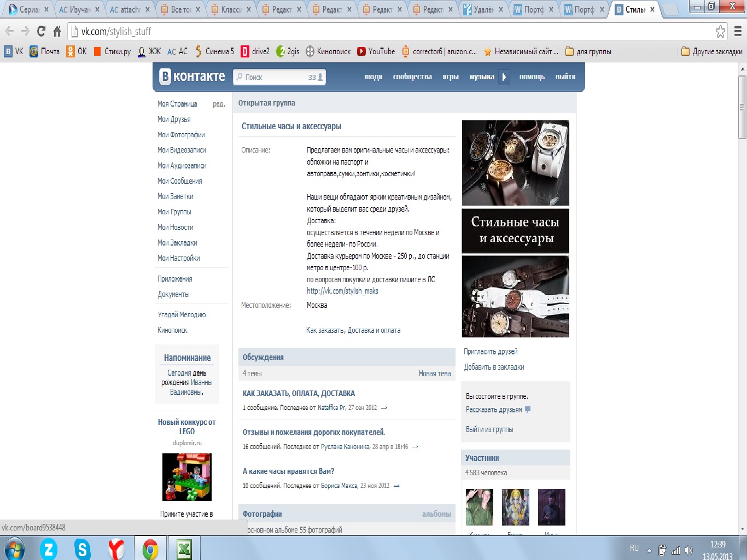
Task: Open the Chrome menu icon
Action: coord(738,31)
